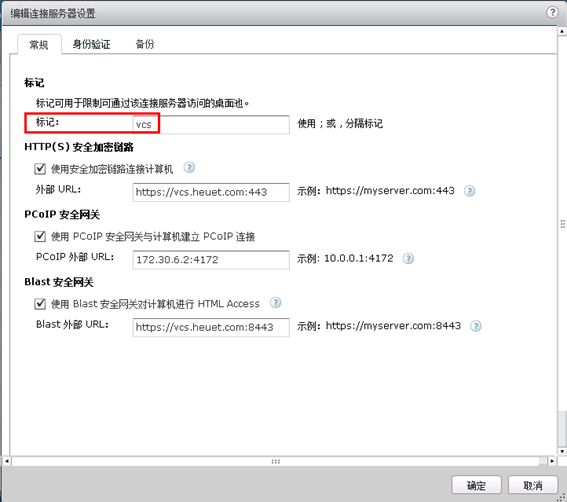Click the vertical scrollbar down arrow

point(562,451)
